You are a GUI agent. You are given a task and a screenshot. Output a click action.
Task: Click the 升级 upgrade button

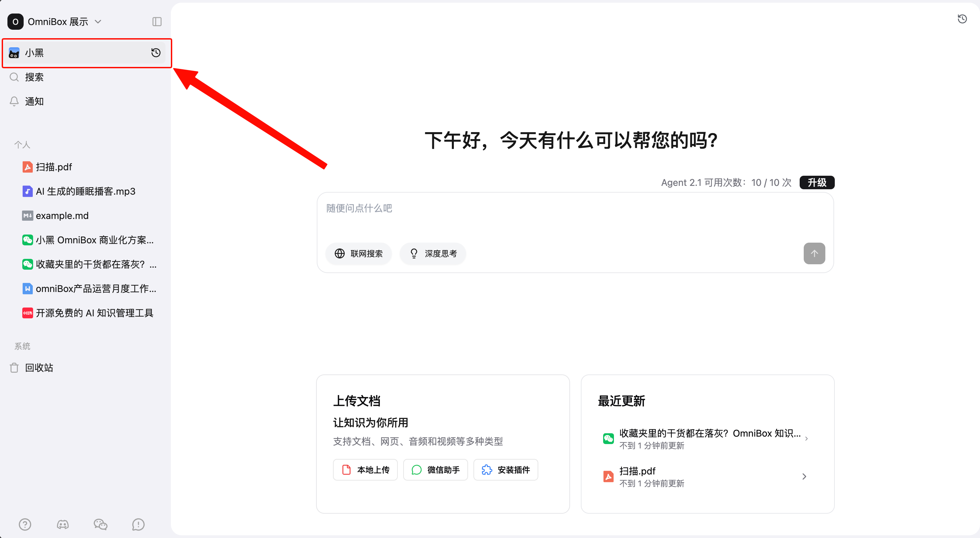click(817, 182)
